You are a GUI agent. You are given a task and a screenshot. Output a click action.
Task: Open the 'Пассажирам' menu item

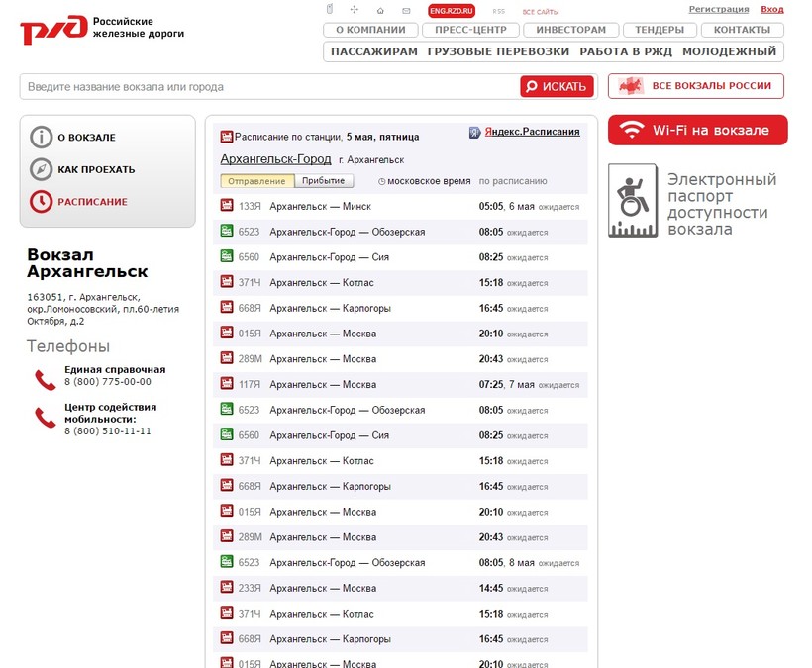pos(374,51)
